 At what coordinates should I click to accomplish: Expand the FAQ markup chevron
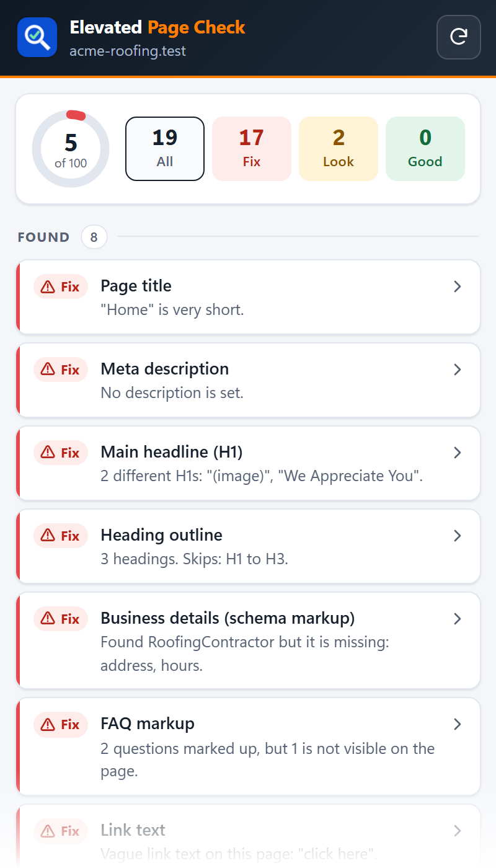458,724
